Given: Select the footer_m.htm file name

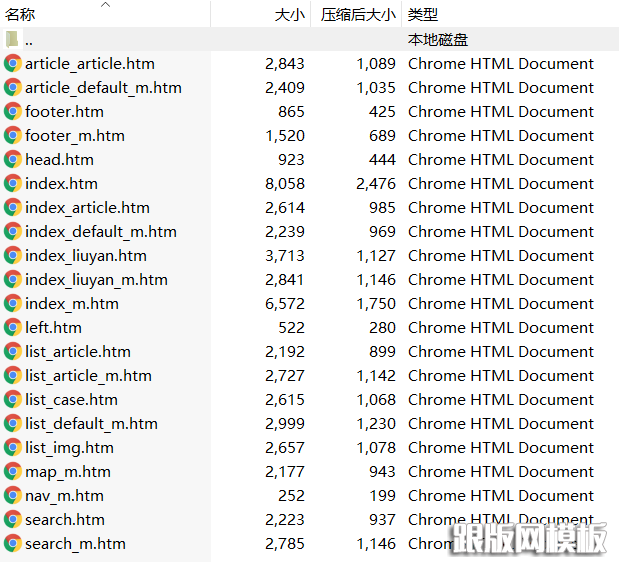Looking at the screenshot, I should [x=75, y=135].
